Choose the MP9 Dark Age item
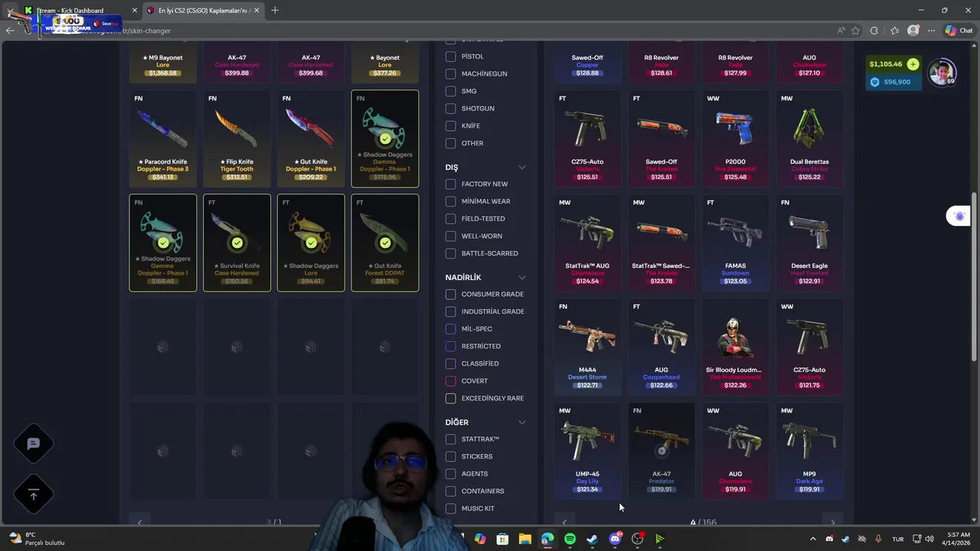 pyautogui.click(x=809, y=451)
